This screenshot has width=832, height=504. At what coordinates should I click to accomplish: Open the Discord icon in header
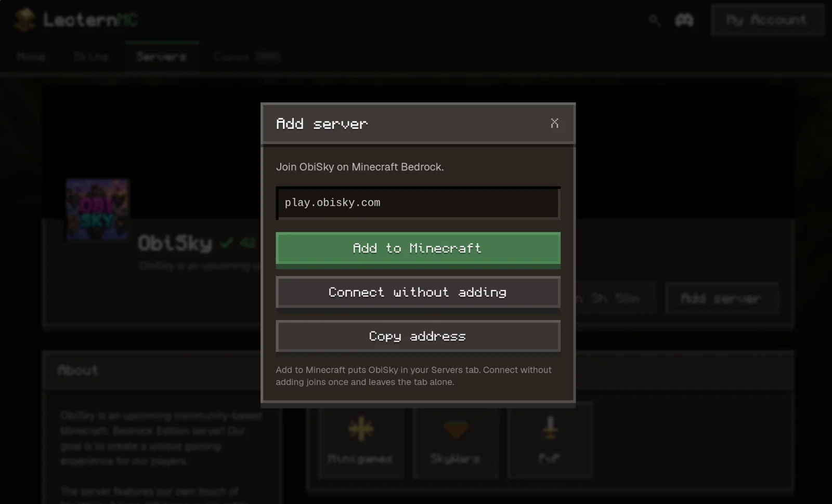click(684, 20)
